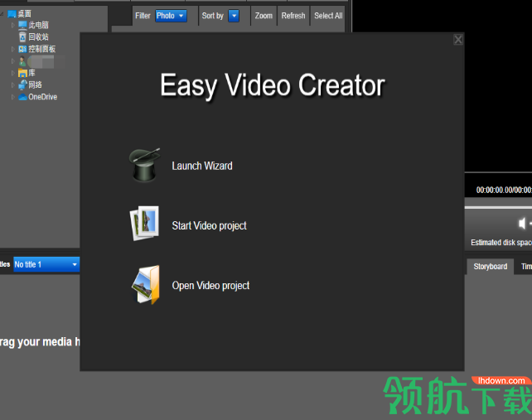Expand the 此电脑 tree node

13,25
